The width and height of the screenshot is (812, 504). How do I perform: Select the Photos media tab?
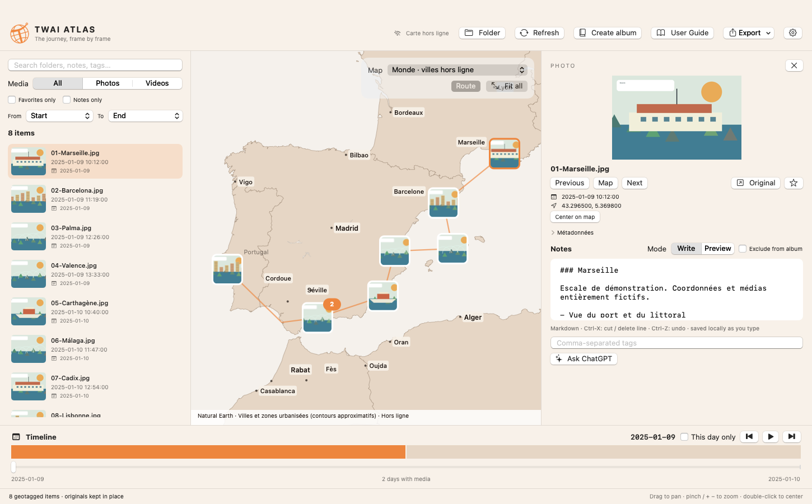point(108,83)
